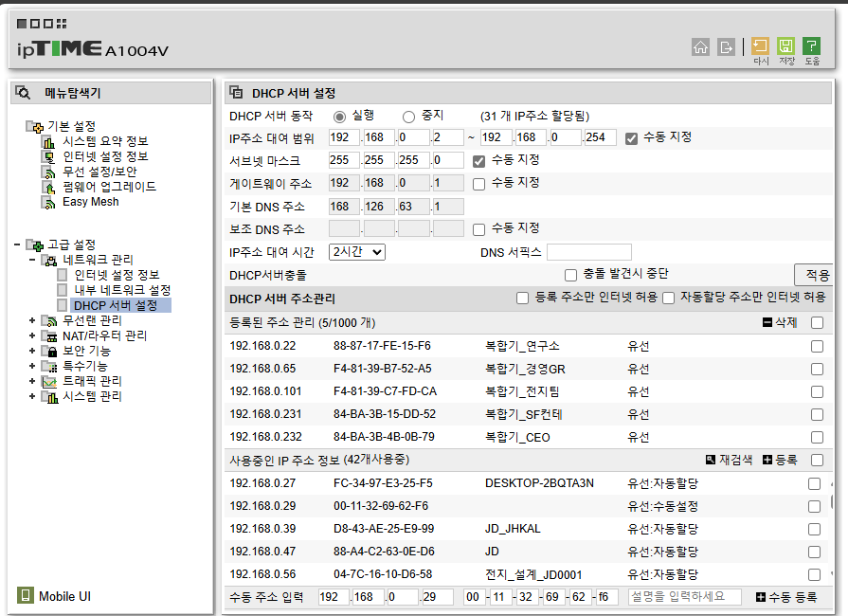Click the Easy Mesh icon
This screenshot has width=848, height=616.
pos(48,203)
